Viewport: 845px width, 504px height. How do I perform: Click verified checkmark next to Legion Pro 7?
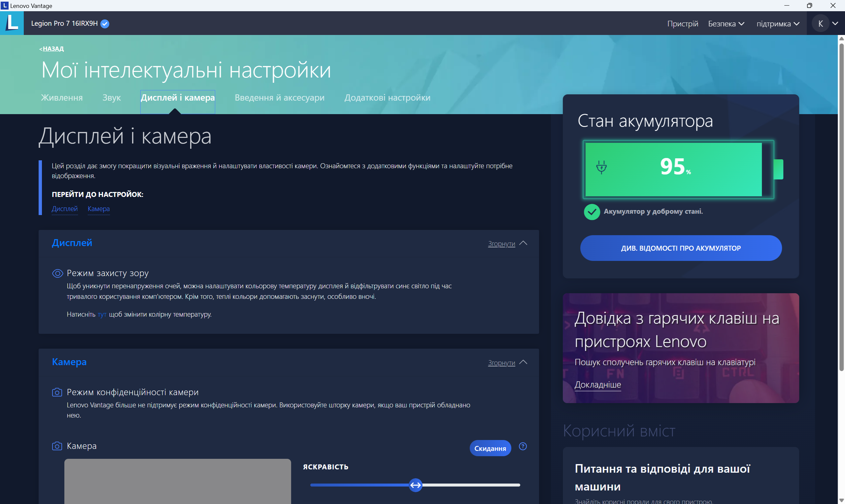click(x=105, y=23)
